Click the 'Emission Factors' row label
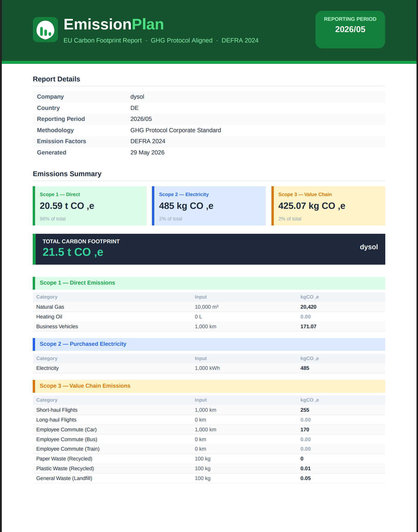Image resolution: width=418 pixels, height=532 pixels. [62, 141]
